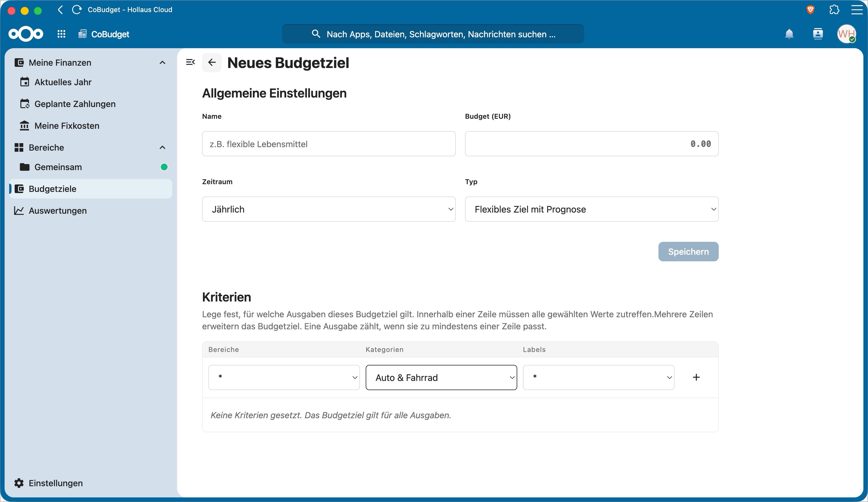Click the Name input field
This screenshot has height=502, width=868.
[329, 144]
